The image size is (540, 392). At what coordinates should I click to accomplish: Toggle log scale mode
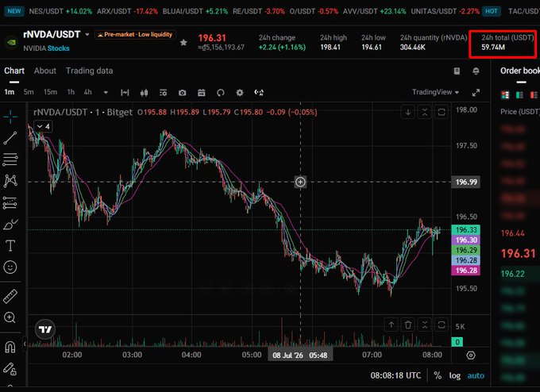(x=454, y=375)
